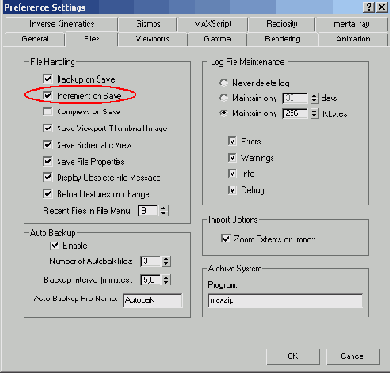
Task: Toggle Zoom Extents on Import
Action: pos(226,239)
